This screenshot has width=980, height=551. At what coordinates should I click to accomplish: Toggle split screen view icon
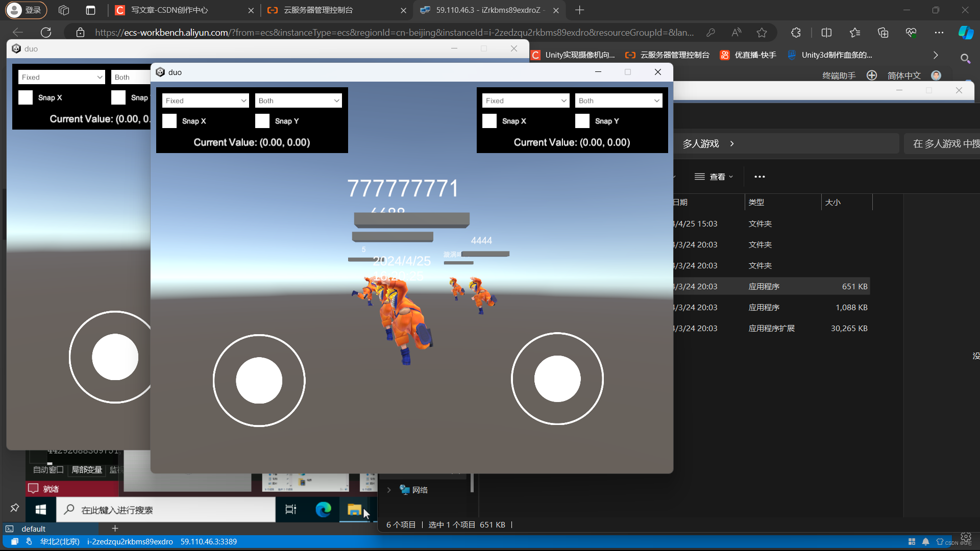(x=826, y=33)
